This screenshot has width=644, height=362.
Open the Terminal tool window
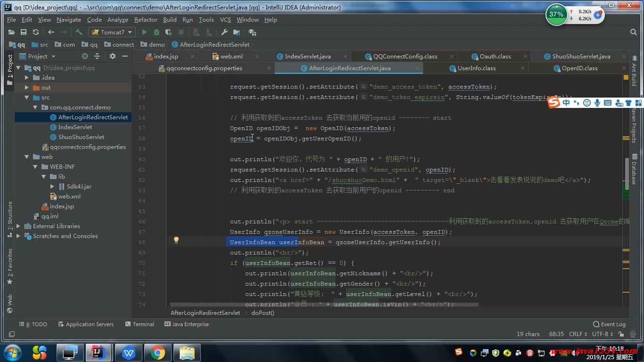click(x=140, y=324)
